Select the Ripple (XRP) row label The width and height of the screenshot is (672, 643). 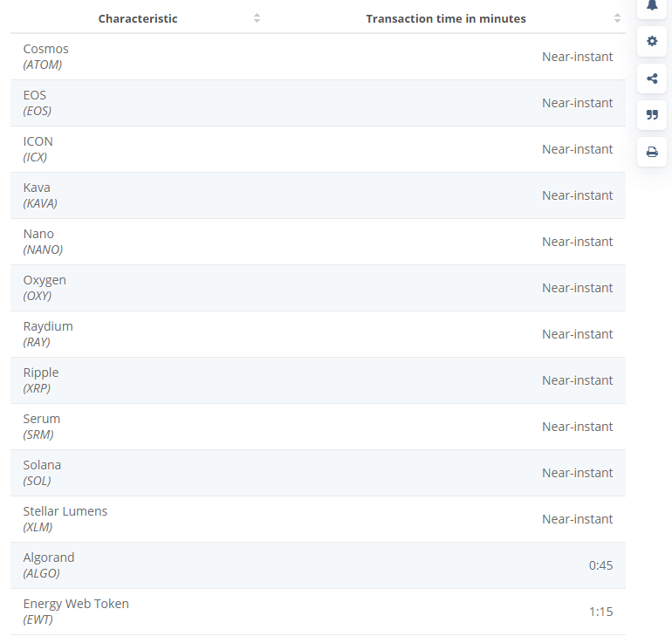(x=41, y=380)
